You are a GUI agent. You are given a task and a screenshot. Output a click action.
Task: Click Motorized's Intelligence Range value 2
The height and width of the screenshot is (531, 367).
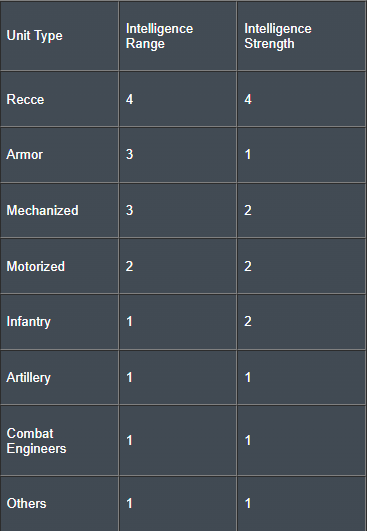tap(129, 266)
